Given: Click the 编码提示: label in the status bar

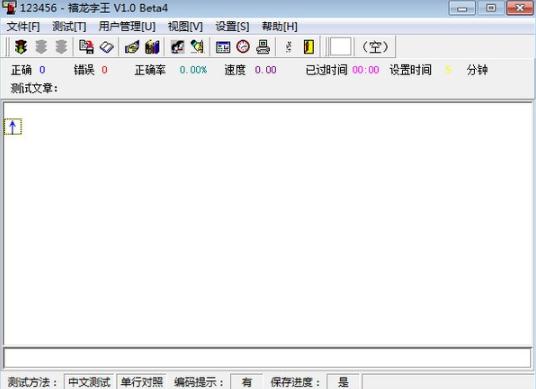Looking at the screenshot, I should coord(199,382).
